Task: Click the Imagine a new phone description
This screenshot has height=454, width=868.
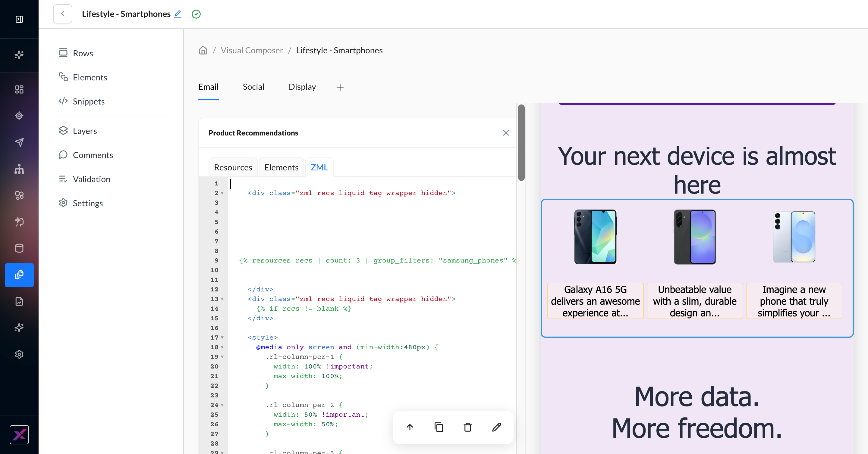Action: pos(794,301)
